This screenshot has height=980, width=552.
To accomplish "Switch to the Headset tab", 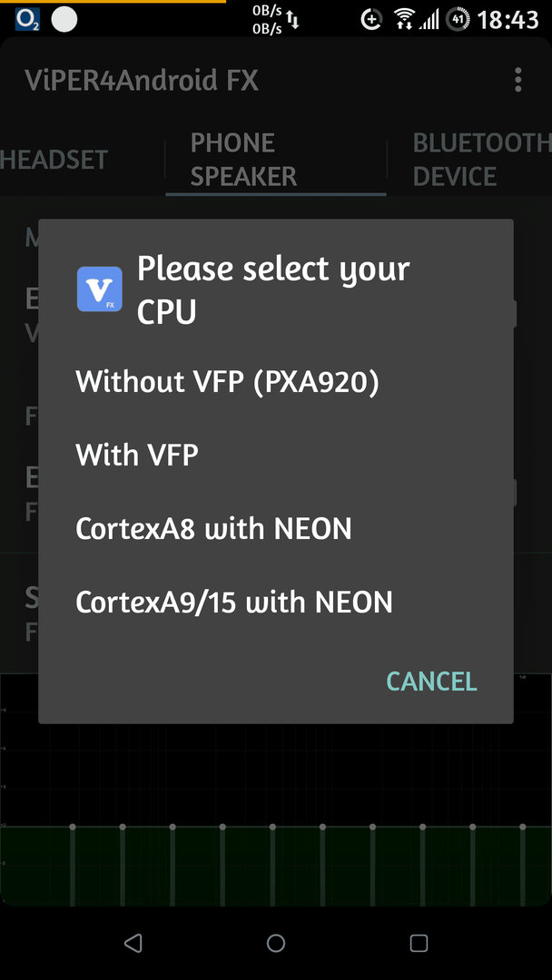I will [x=54, y=160].
